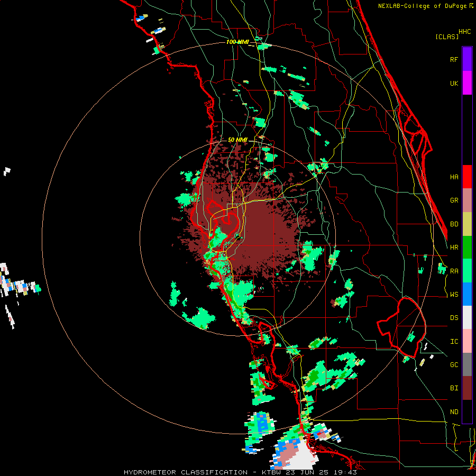Viewport: 476px width, 476px height.
Task: Select the bright red HA legend swatch
Action: [467, 177]
